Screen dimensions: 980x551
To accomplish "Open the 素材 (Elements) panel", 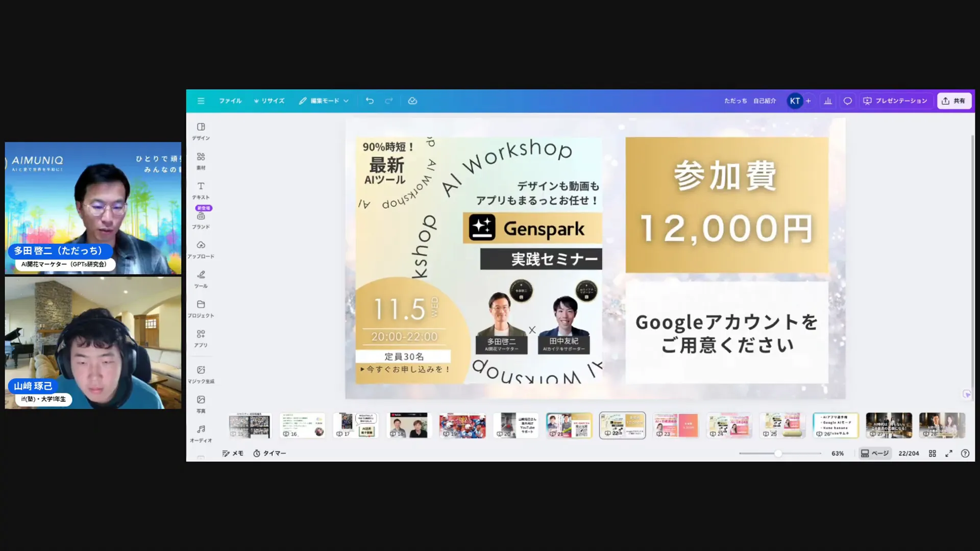I will click(x=201, y=161).
